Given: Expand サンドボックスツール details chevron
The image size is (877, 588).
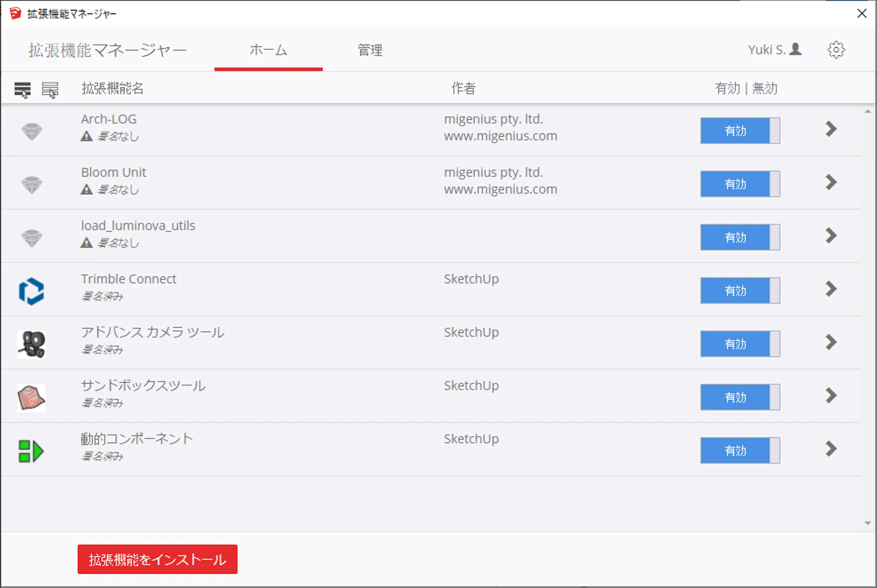Looking at the screenshot, I should (x=831, y=396).
